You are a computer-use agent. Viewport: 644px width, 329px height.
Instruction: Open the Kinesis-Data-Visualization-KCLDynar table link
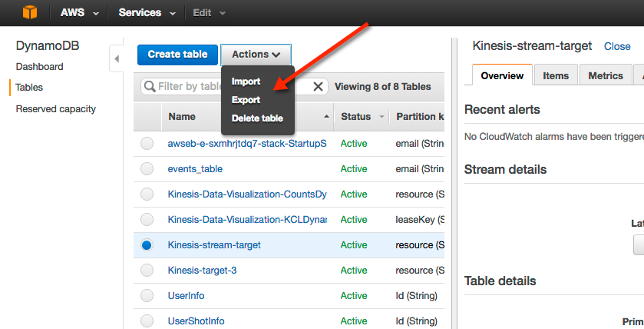(x=247, y=220)
